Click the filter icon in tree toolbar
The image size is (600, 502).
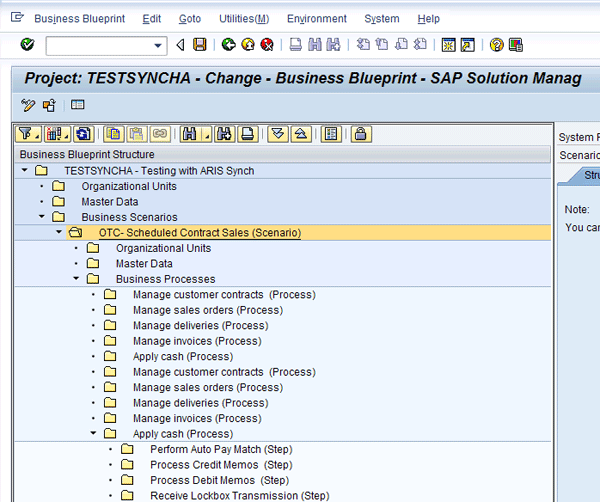pyautogui.click(x=25, y=133)
